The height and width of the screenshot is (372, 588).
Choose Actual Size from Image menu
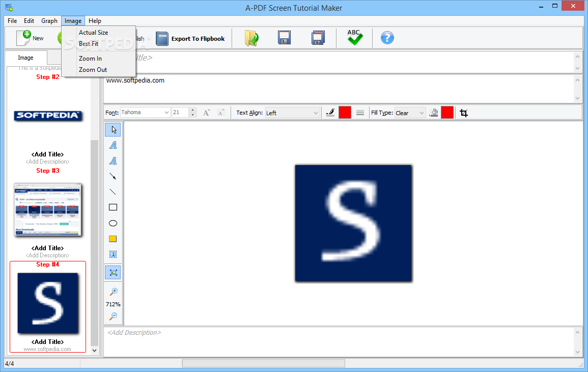pos(98,33)
